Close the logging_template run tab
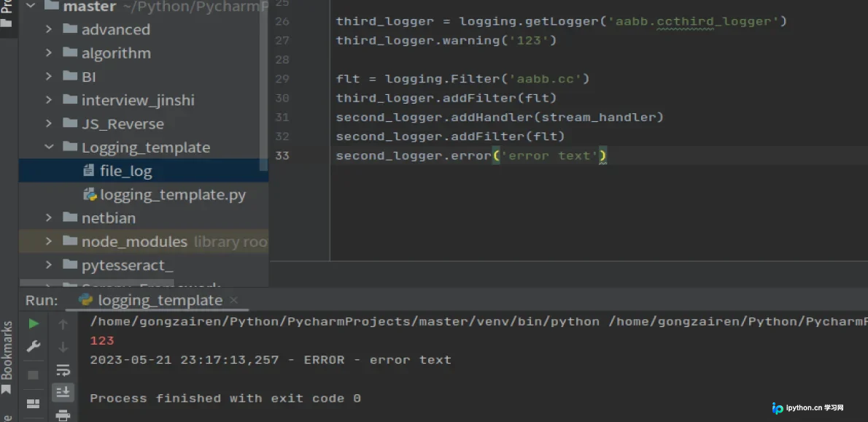The height and width of the screenshot is (422, 868). [x=233, y=300]
